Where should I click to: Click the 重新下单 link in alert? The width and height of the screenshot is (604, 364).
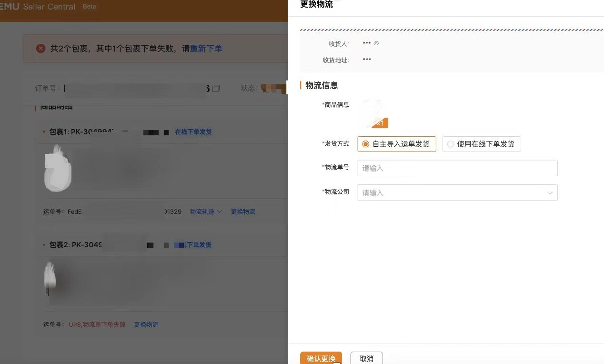click(x=206, y=49)
